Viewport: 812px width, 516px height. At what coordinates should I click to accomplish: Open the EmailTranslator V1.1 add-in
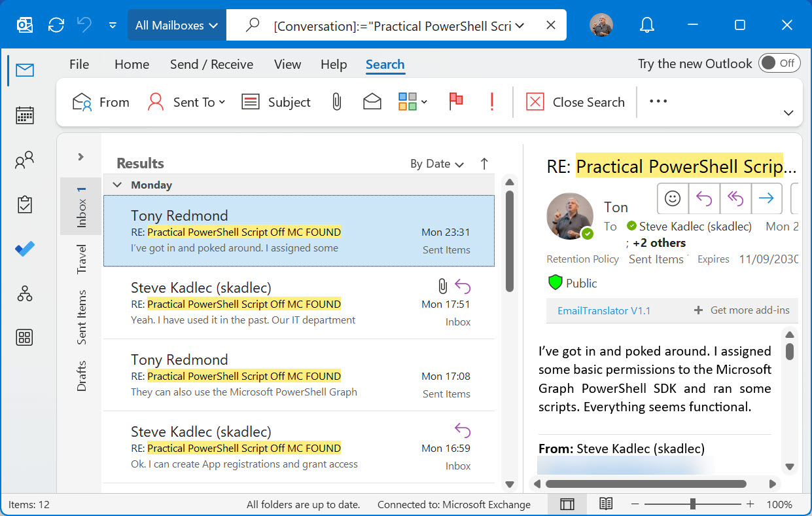tap(604, 310)
